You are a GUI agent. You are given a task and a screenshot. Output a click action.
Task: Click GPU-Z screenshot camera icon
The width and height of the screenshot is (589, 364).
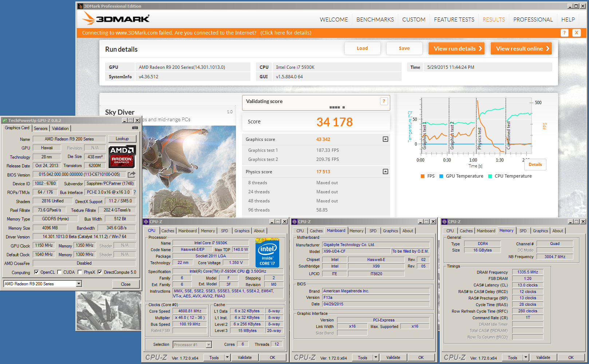coord(135,128)
